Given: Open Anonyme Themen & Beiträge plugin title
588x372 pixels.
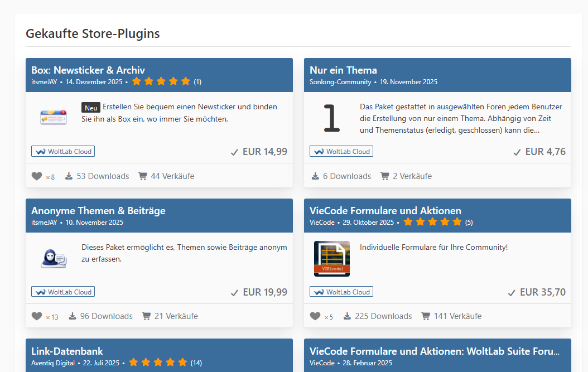Looking at the screenshot, I should tap(98, 211).
